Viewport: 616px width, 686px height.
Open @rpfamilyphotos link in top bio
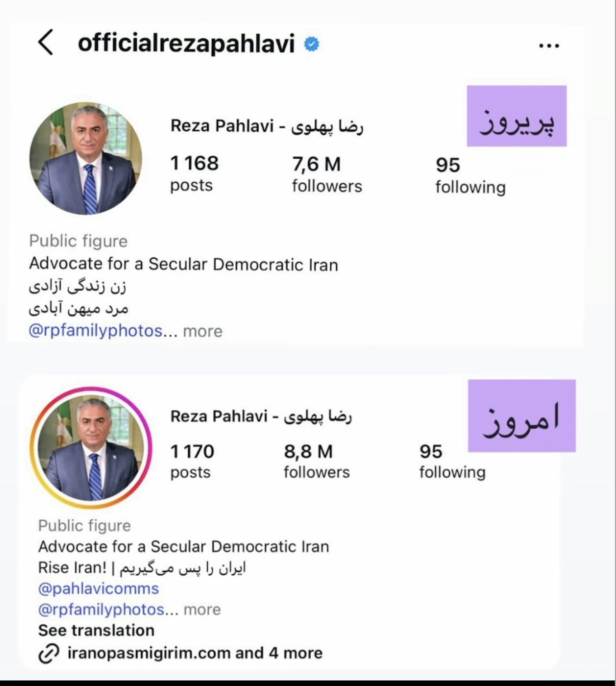pos(95,331)
